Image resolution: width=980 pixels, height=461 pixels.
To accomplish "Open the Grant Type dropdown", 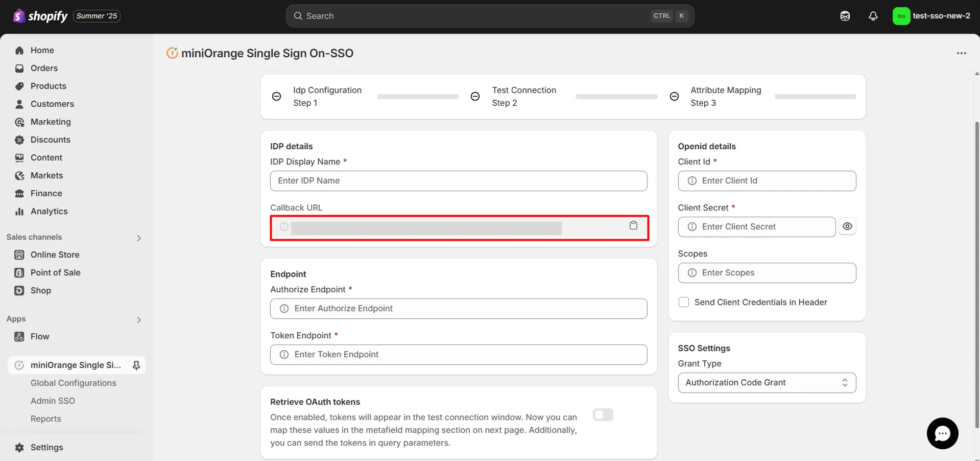I will tap(767, 383).
